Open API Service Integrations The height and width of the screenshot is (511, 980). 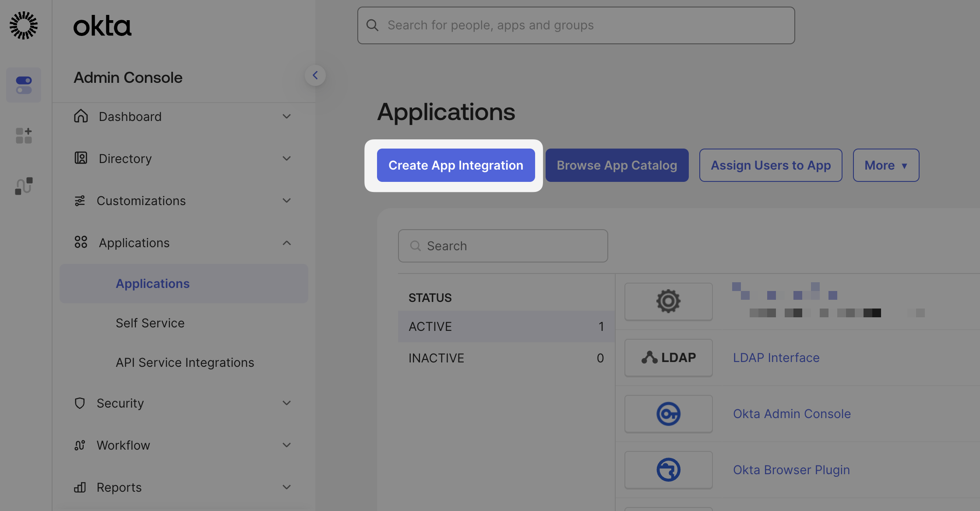184,362
